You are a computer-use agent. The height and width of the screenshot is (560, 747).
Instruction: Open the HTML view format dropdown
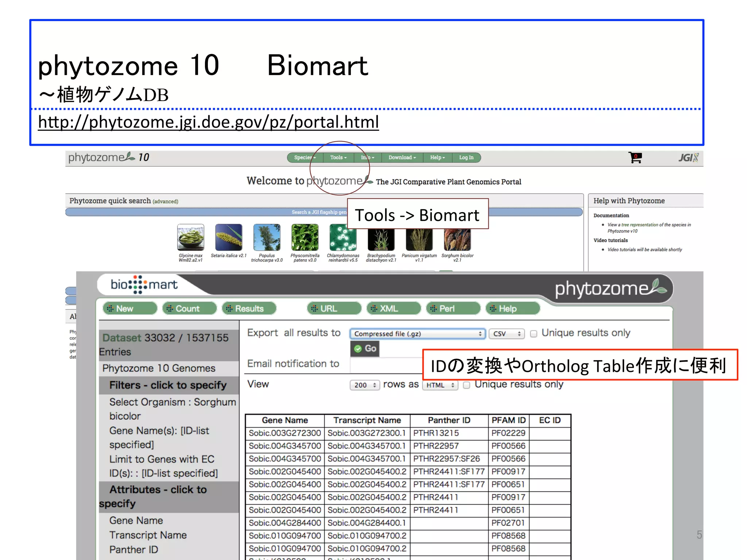click(x=440, y=385)
